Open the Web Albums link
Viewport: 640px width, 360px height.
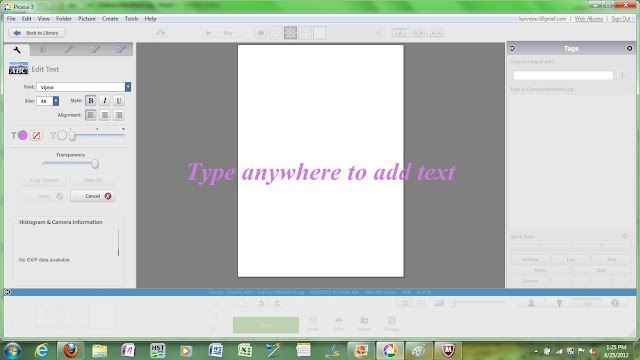point(589,19)
